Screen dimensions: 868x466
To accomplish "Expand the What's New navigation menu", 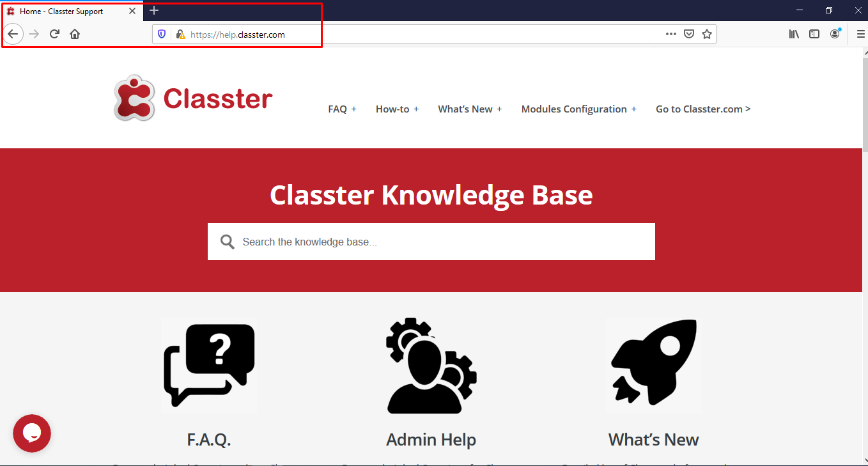I will point(470,109).
